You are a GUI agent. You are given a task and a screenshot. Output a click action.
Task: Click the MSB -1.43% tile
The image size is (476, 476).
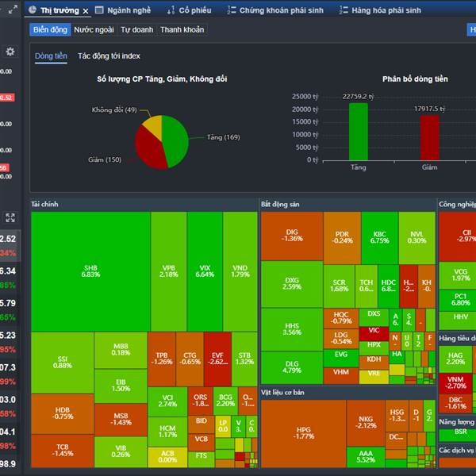tap(121, 420)
